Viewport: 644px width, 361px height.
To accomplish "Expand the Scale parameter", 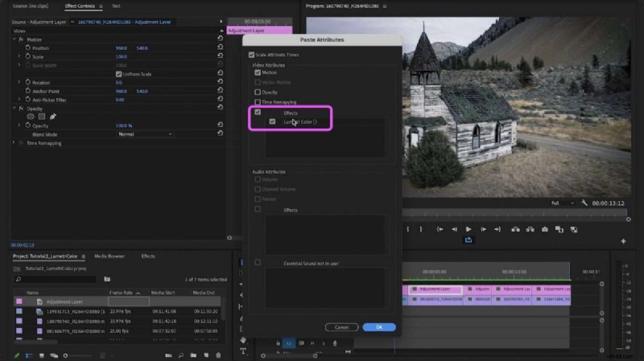I will (19, 56).
